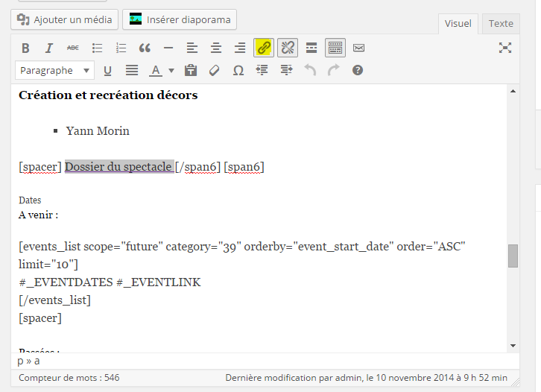Click the A venir : text
This screenshot has height=392, width=541.
coord(38,215)
